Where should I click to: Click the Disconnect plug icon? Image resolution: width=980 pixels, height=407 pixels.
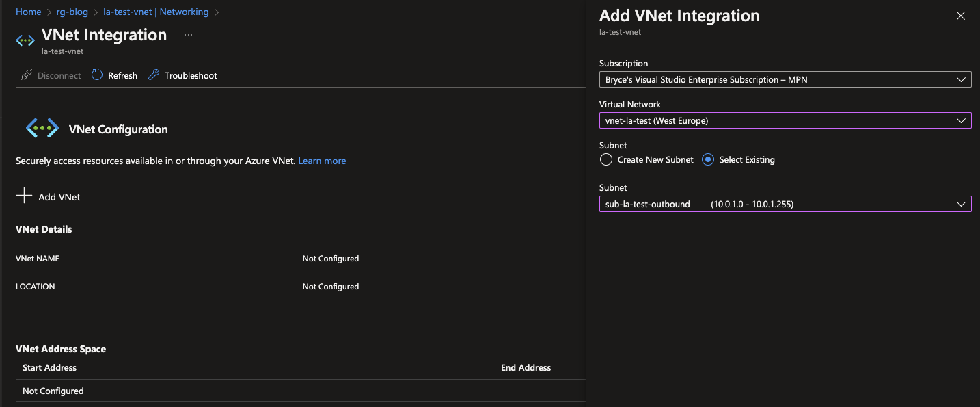coord(27,75)
